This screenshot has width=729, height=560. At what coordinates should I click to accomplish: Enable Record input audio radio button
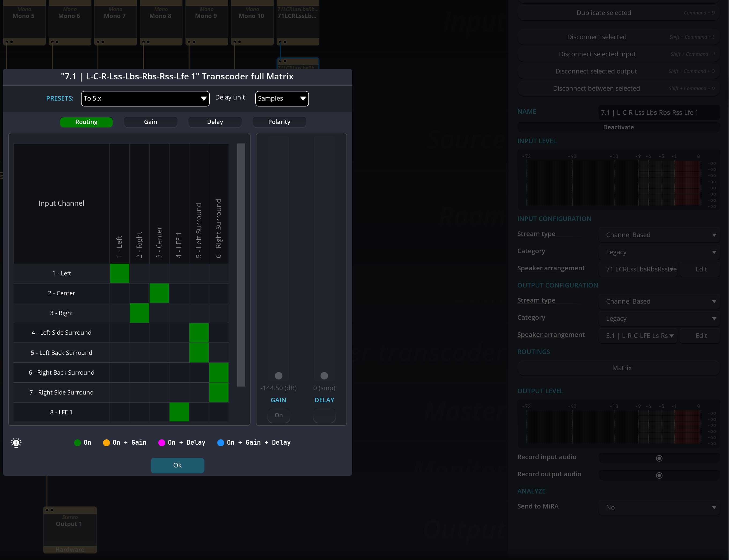tap(659, 458)
